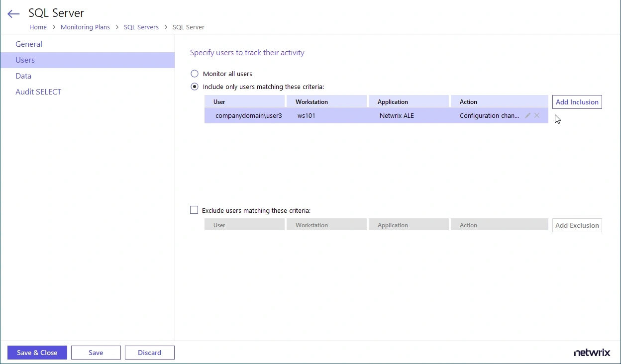Open the General settings section

click(28, 44)
